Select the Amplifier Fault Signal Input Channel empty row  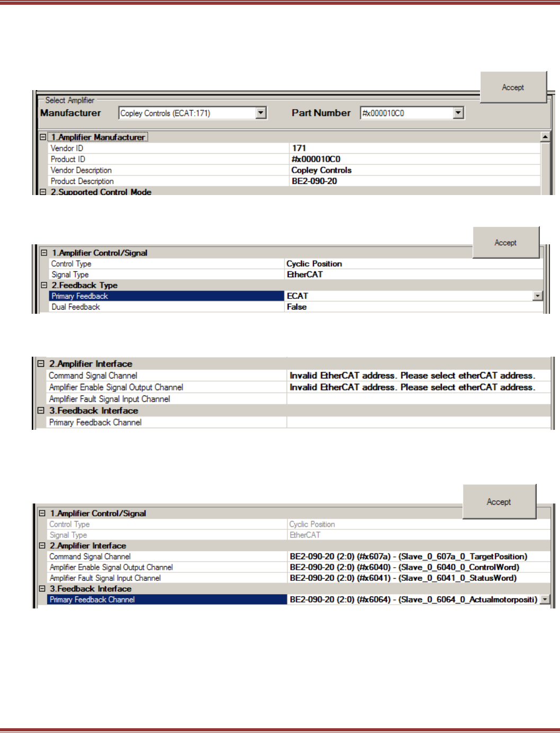[299, 399]
